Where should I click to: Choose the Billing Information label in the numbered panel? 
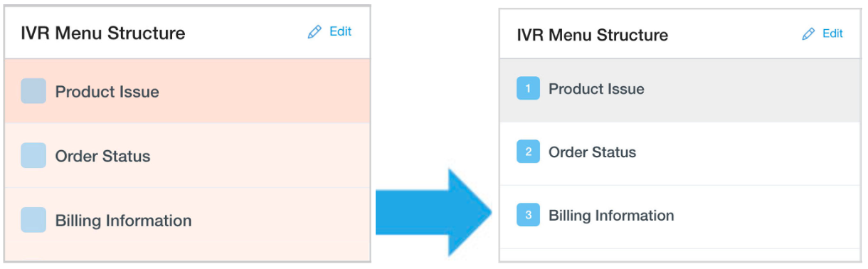[611, 216]
